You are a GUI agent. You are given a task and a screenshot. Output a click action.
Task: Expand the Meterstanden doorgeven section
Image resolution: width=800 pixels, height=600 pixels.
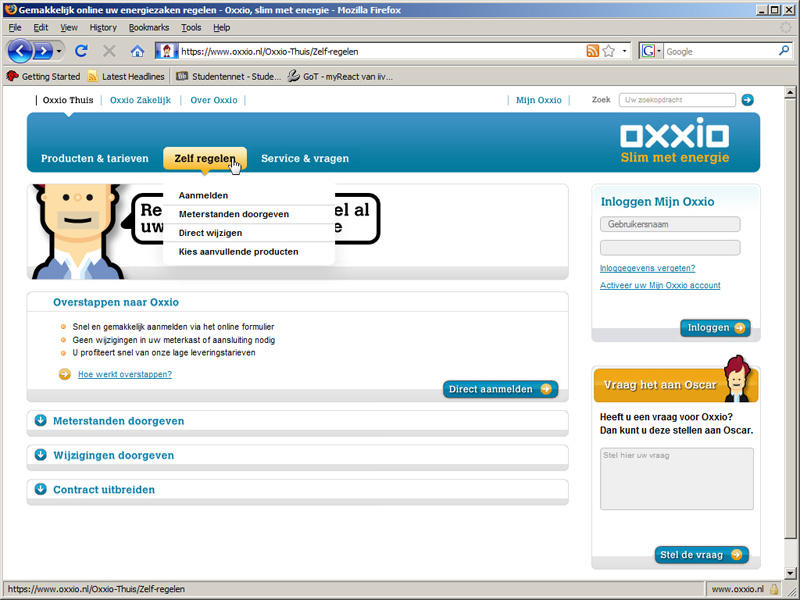(41, 421)
